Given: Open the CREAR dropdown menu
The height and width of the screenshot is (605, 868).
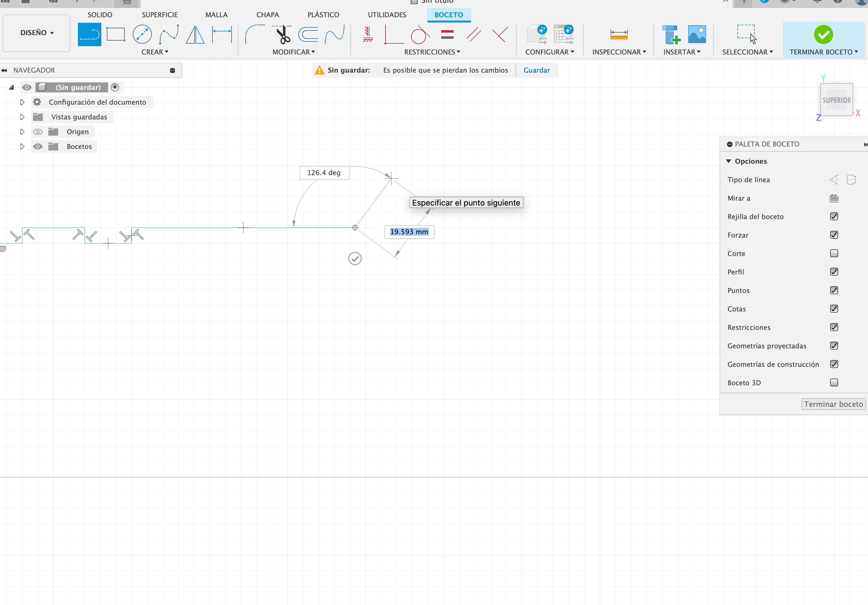Looking at the screenshot, I should [155, 52].
